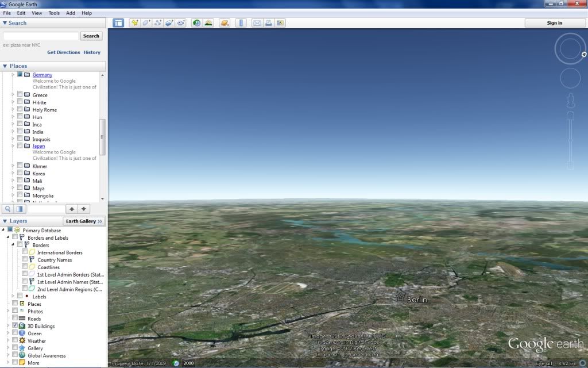Open the Earth Gallery
Screen dimensions: 588x368
[x=84, y=221]
